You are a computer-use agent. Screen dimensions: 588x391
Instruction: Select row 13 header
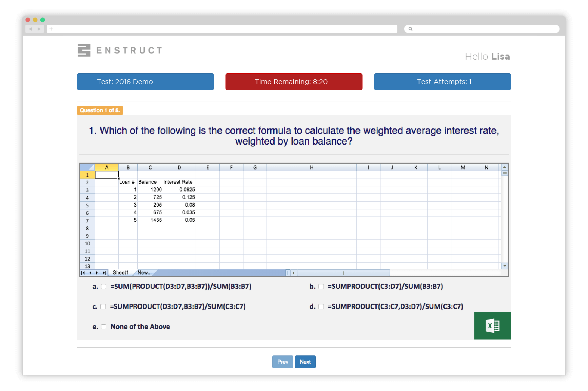coord(87,266)
